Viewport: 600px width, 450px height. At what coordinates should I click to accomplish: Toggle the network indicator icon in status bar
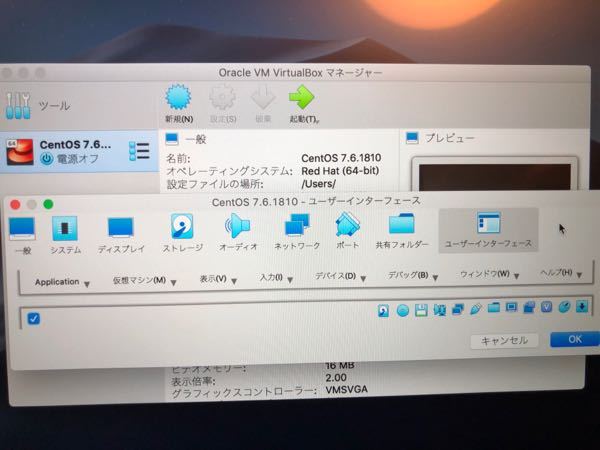pyautogui.click(x=458, y=309)
